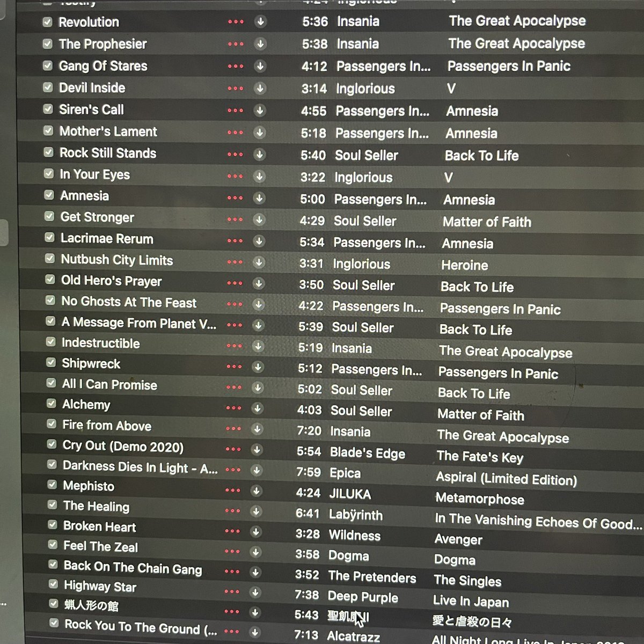
Task: Download the track Alchemy
Action: coord(258,408)
